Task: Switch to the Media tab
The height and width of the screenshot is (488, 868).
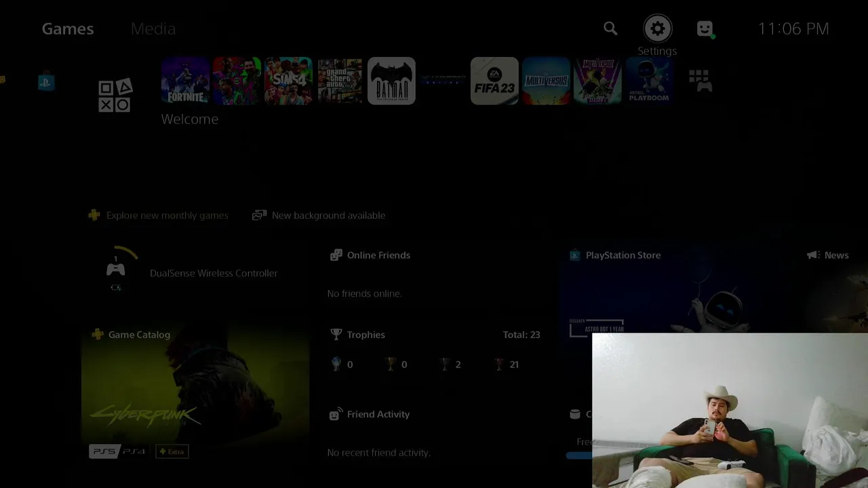Action: pyautogui.click(x=153, y=28)
